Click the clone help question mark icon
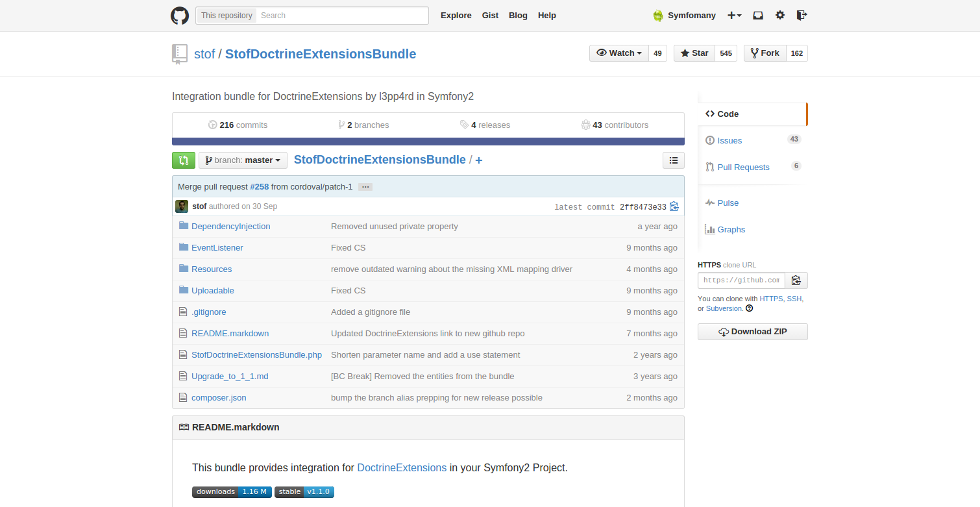Viewport: 980px width, 507px height. point(750,308)
